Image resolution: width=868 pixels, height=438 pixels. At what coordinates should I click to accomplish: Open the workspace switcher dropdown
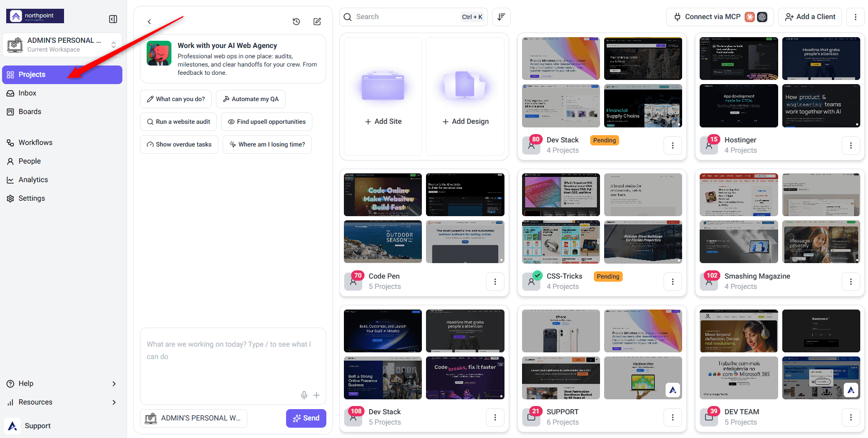pos(62,45)
